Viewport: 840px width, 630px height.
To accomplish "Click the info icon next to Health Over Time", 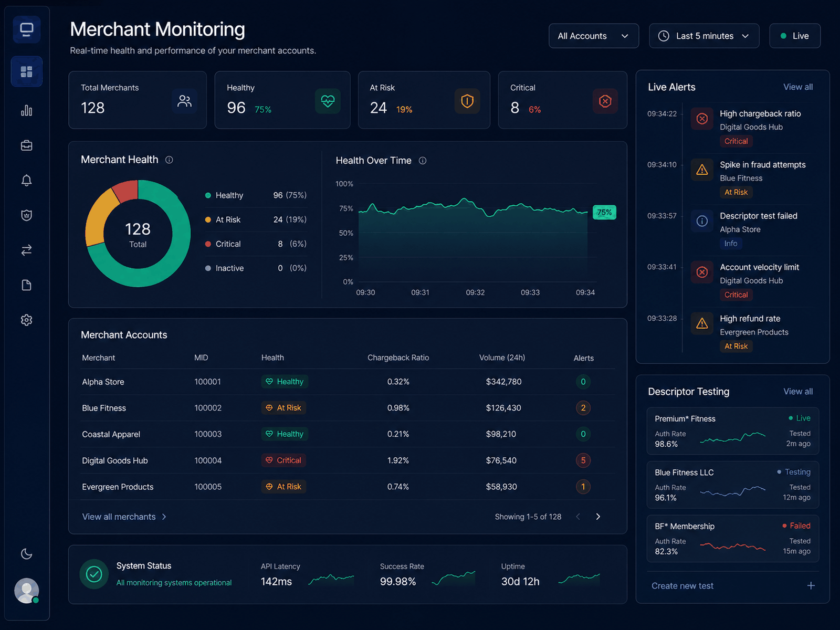I will pos(423,161).
